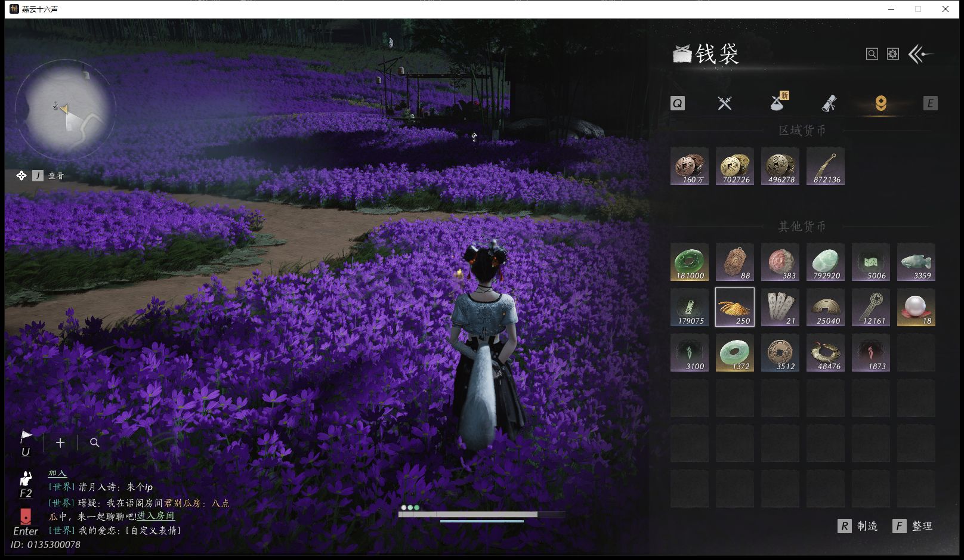Click the 进入房间 link in chat

156,516
